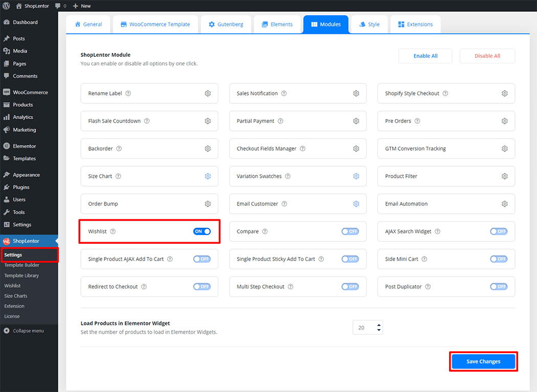Screen dimensions: 537x392
Task: Open WooCommerce in the sidebar menu
Action: tap(30, 93)
